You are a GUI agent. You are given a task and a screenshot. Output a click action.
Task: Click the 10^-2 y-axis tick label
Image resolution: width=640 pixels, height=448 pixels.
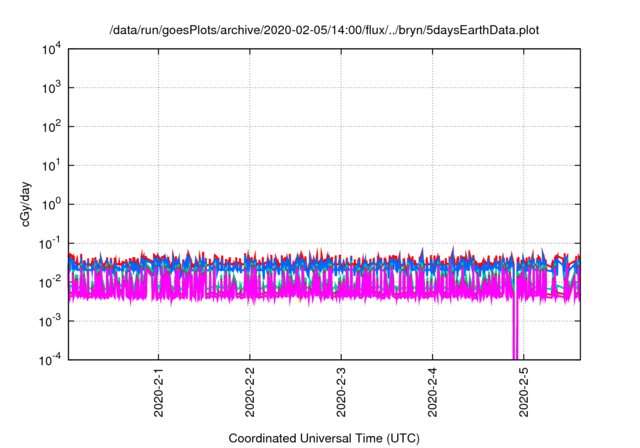(50, 282)
